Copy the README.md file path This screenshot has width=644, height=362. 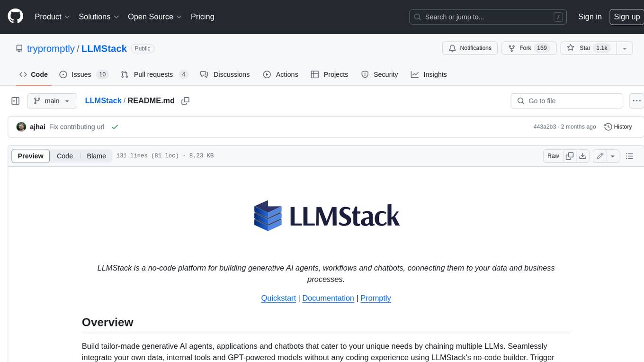(x=186, y=100)
